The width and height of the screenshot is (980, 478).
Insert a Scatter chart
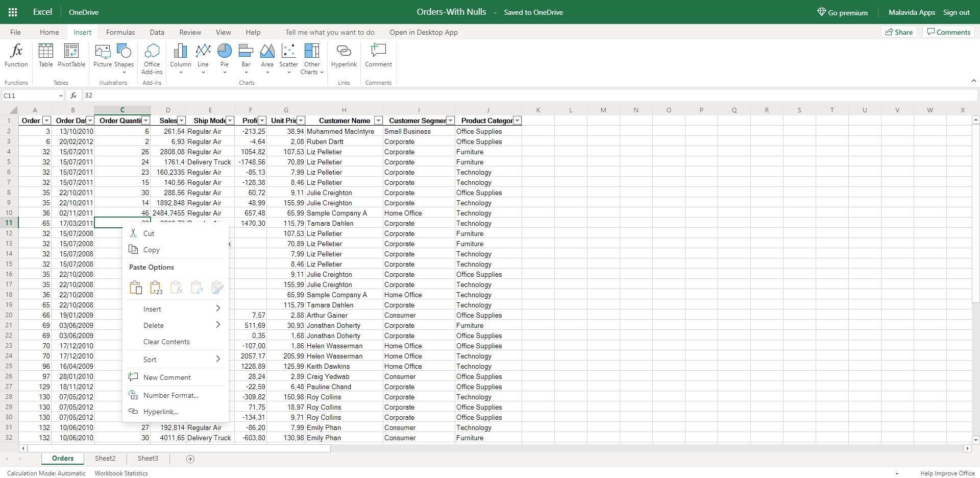click(289, 59)
